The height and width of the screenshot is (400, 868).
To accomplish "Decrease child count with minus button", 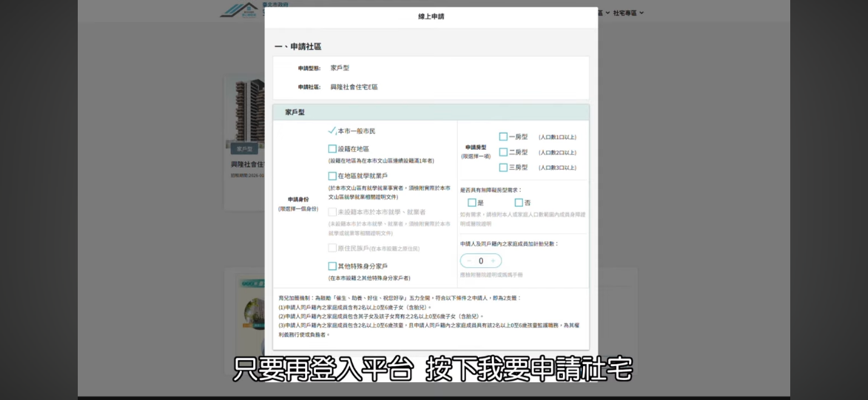I will [x=469, y=261].
